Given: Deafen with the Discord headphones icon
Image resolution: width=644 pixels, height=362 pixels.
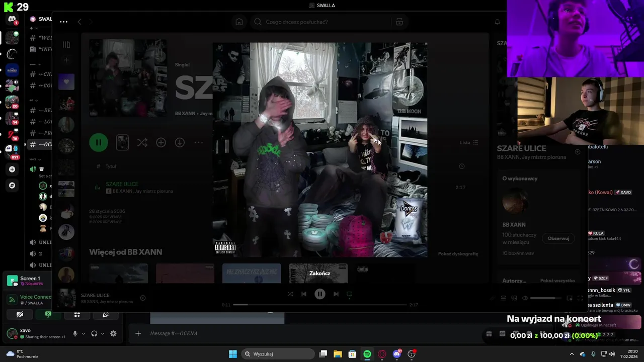Looking at the screenshot, I should click(x=94, y=333).
